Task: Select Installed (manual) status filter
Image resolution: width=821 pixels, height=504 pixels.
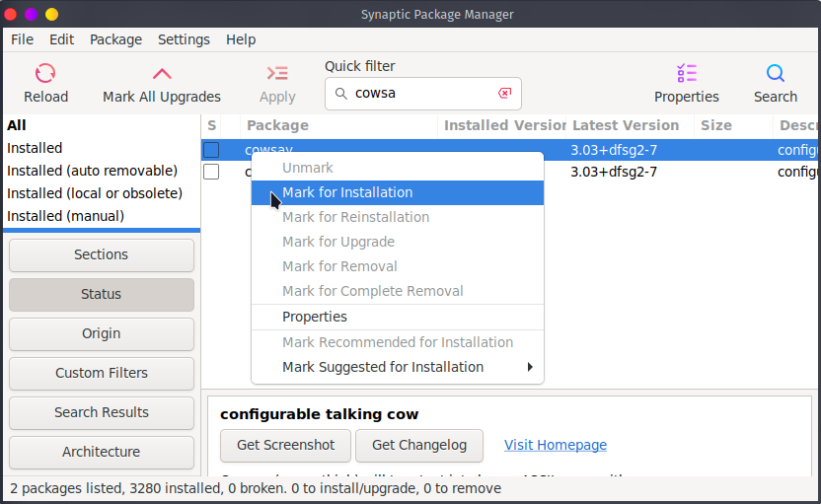Action: pos(66,216)
